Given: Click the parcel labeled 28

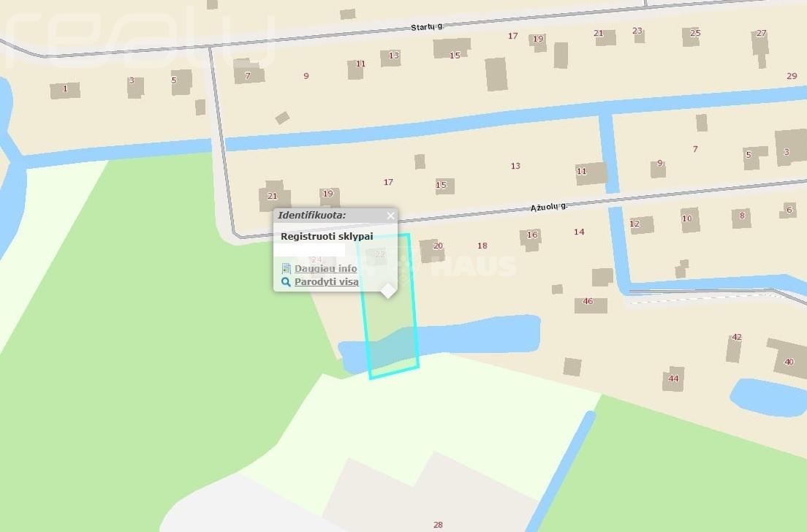Looking at the screenshot, I should [x=438, y=525].
